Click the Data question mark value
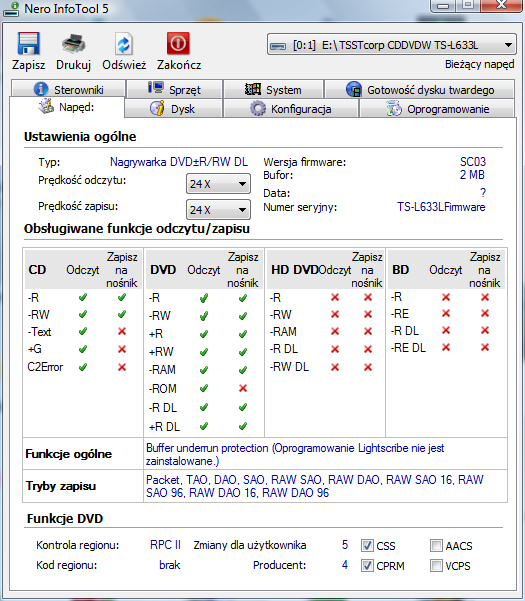 pyautogui.click(x=483, y=192)
